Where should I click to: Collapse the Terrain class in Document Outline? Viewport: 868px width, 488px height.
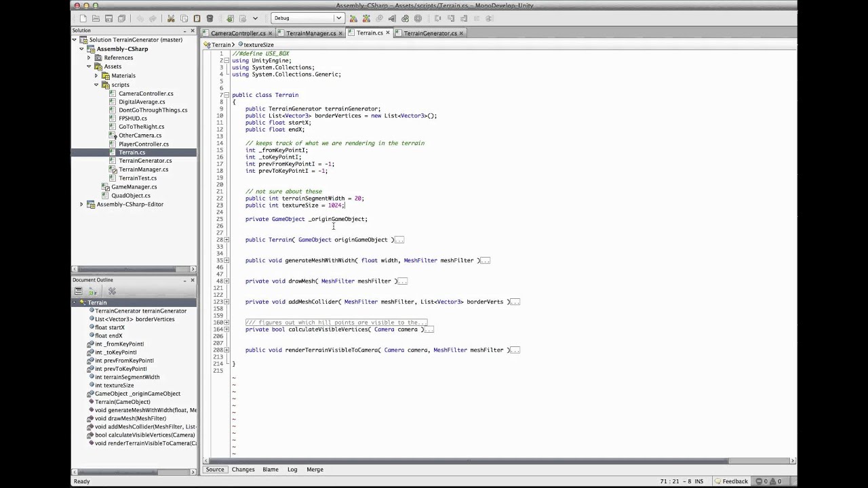tap(75, 302)
